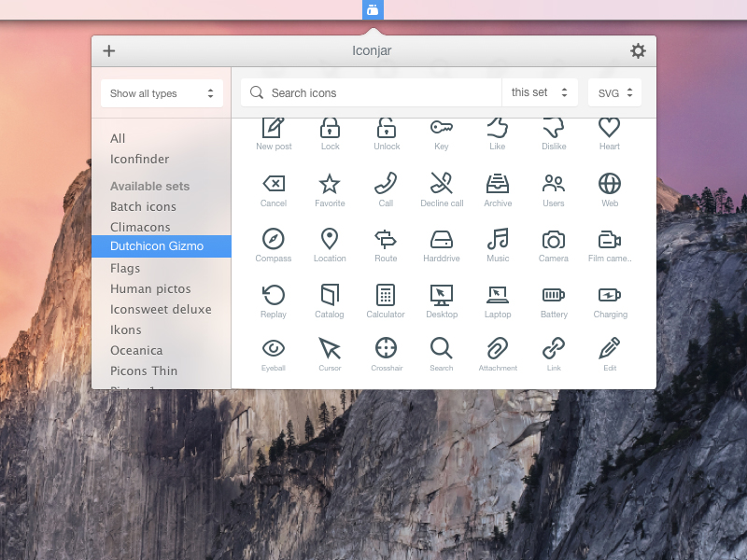
Task: Select the Flags set
Action: [x=125, y=269]
